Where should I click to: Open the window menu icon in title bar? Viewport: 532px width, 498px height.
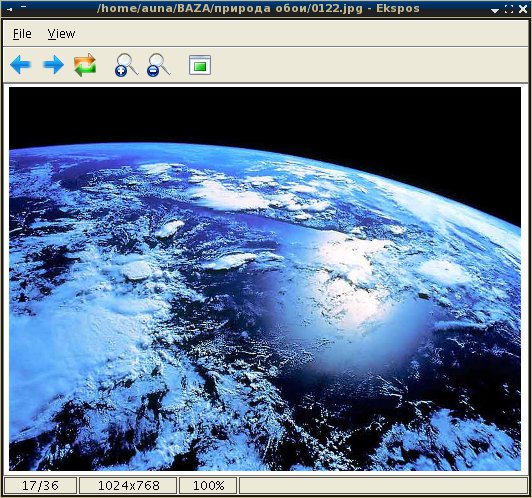point(9,9)
